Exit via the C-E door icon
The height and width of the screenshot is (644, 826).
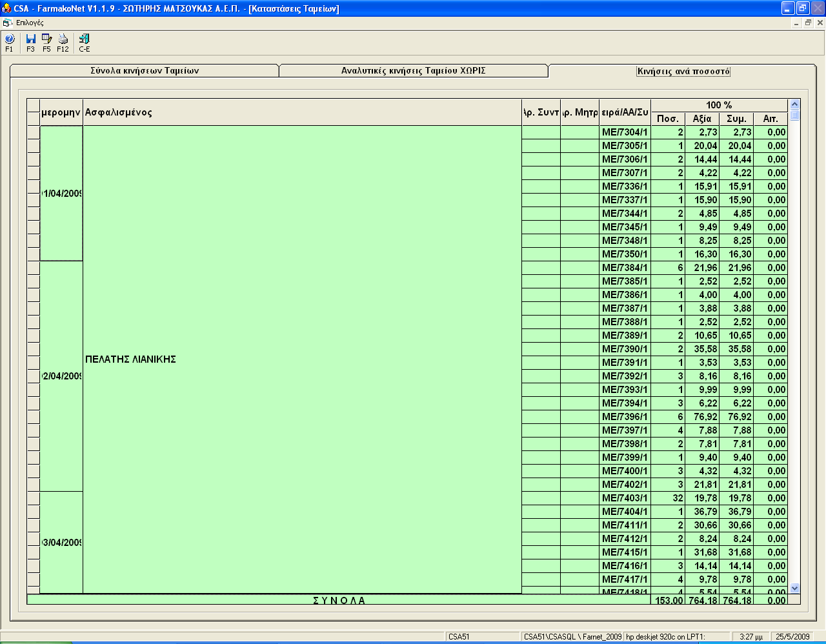click(85, 43)
